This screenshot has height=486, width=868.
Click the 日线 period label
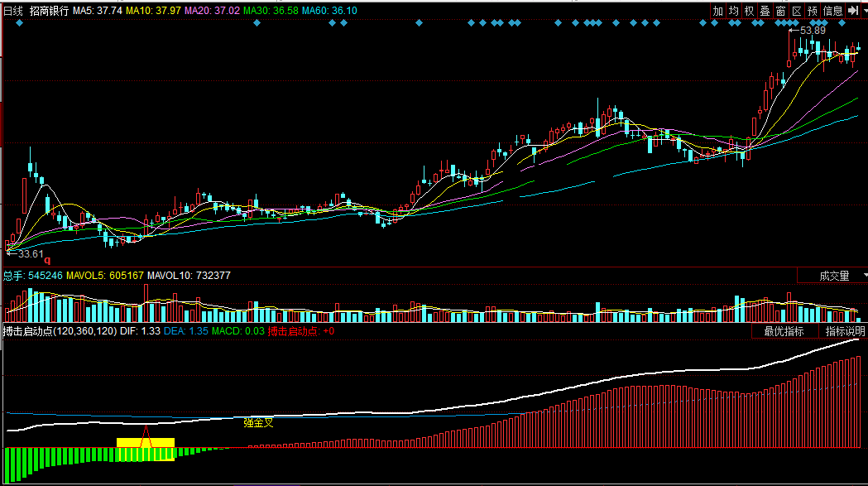(x=13, y=11)
